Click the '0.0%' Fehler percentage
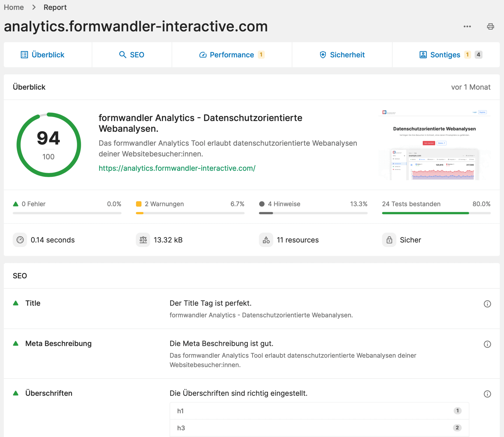This screenshot has width=504, height=437. coord(114,204)
